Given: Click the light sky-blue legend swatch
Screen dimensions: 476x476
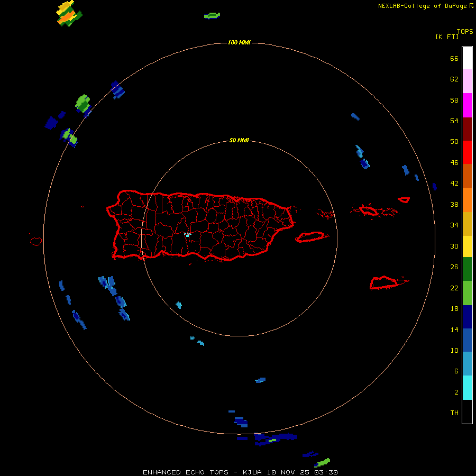Looking at the screenshot, I should pos(467,364).
